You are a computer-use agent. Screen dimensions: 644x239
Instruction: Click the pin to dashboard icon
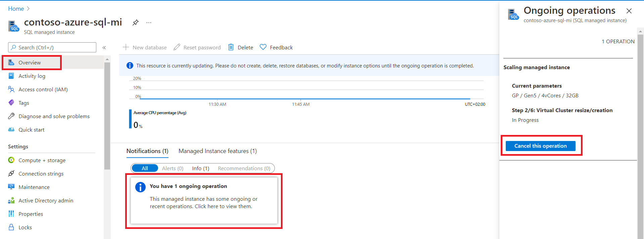[x=135, y=22]
